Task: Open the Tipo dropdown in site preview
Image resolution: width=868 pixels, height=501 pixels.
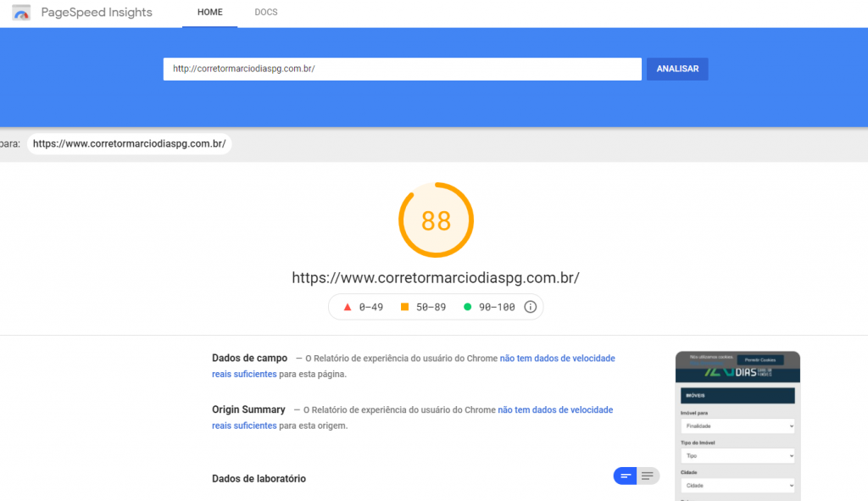Action: (x=738, y=455)
